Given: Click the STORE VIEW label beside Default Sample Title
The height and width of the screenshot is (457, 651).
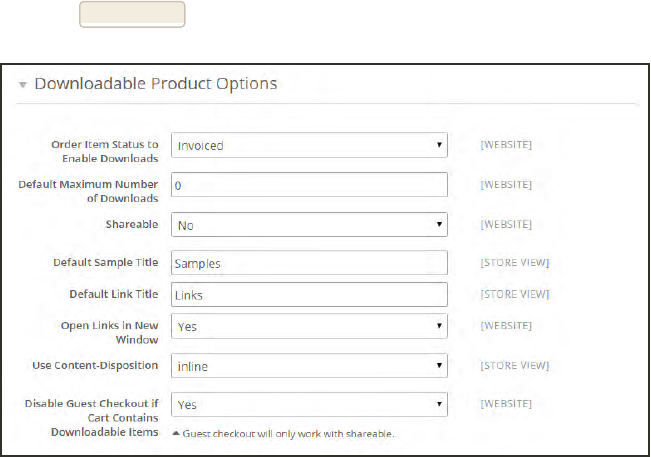Looking at the screenshot, I should (x=515, y=263).
